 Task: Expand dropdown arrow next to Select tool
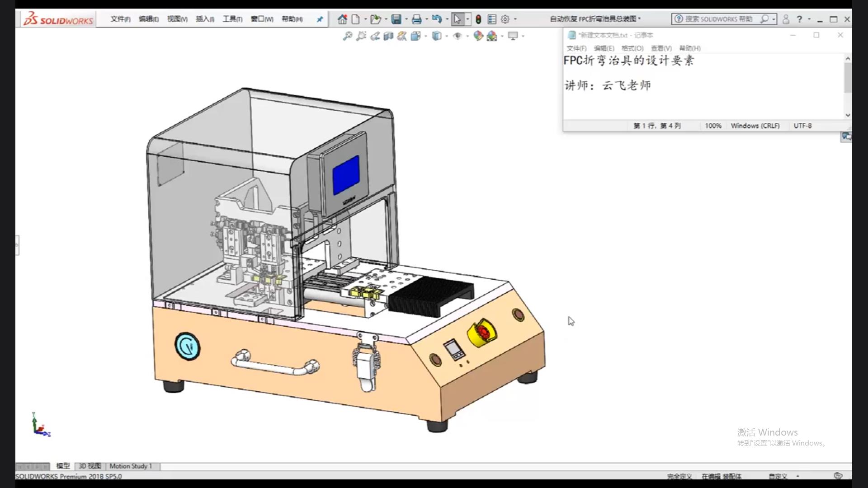(x=468, y=19)
